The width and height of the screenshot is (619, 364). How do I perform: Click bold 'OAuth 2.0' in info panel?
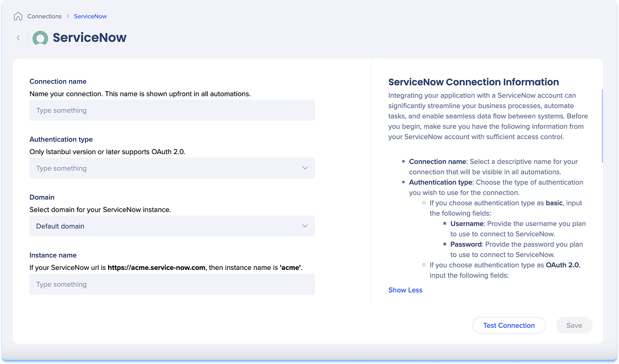point(563,265)
